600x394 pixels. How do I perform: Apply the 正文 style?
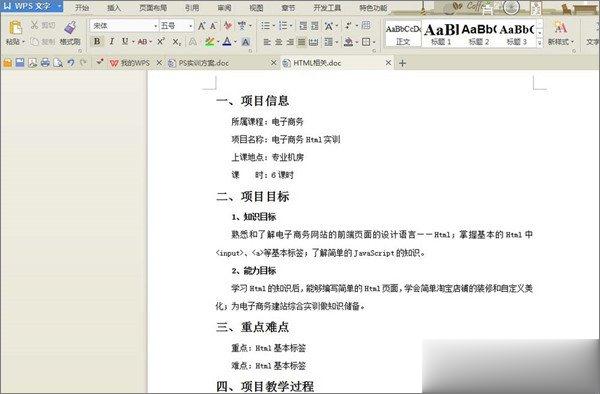click(x=403, y=34)
